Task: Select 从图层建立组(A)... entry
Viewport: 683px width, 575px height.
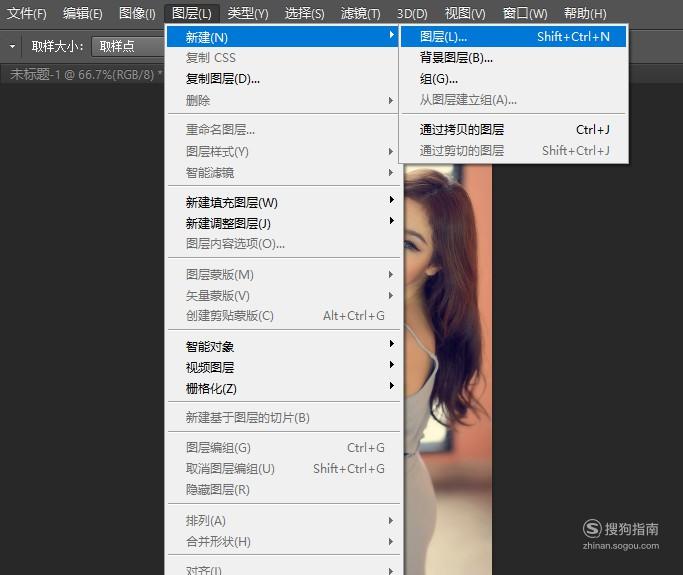Action: (x=514, y=100)
